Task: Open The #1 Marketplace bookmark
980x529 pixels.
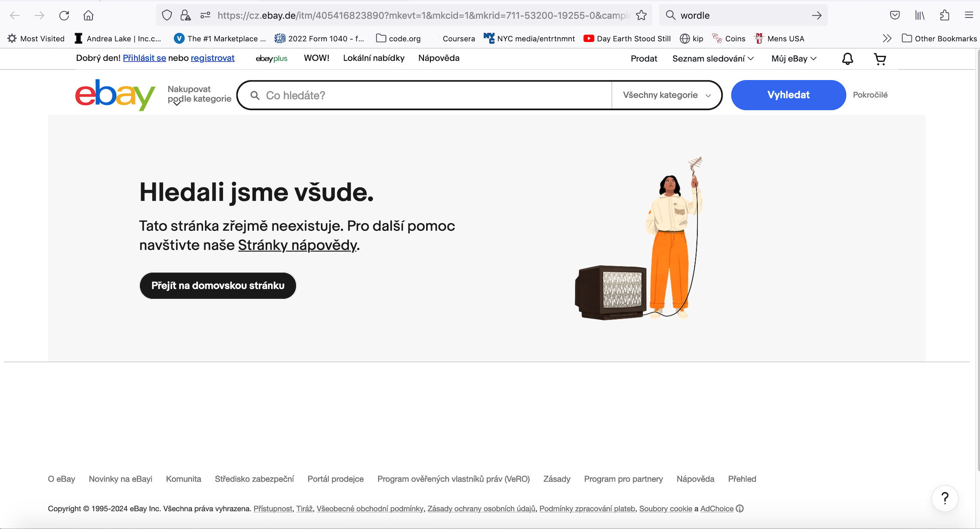Action: point(220,39)
